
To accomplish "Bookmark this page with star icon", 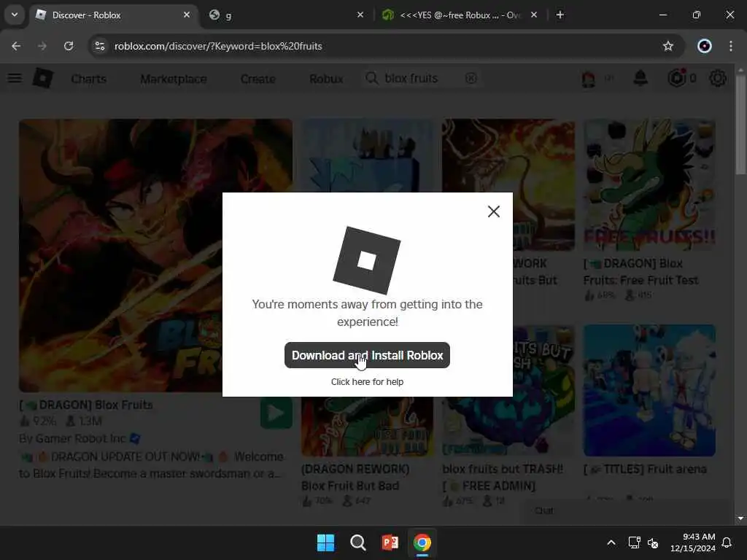I will coord(668,46).
